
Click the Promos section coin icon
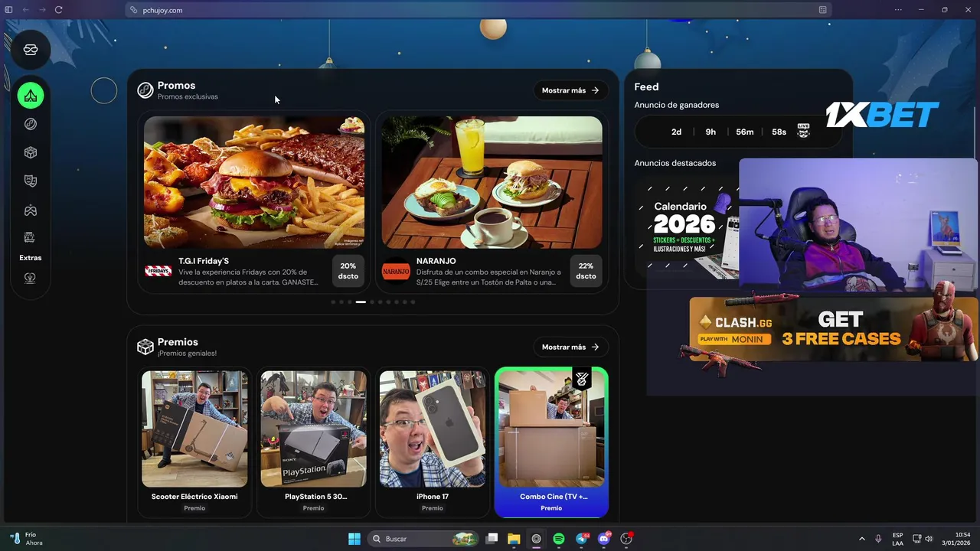145,90
